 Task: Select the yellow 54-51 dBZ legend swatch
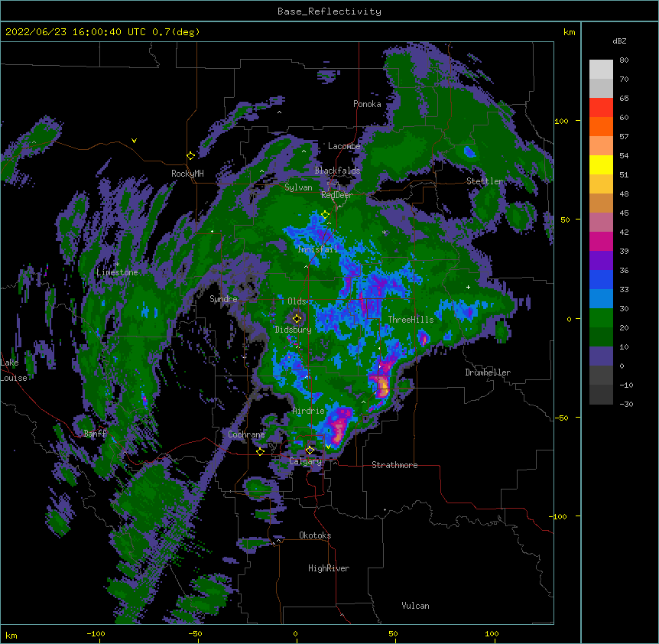point(601,164)
